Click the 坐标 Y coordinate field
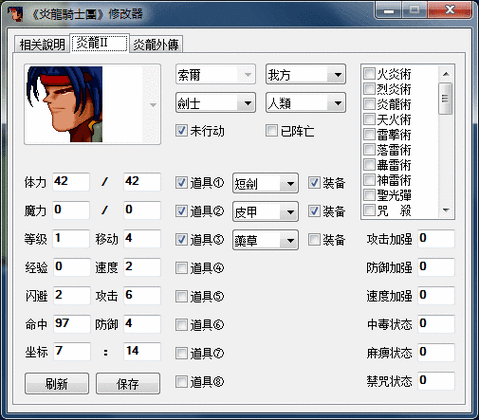This screenshot has height=420, width=479. 142,351
